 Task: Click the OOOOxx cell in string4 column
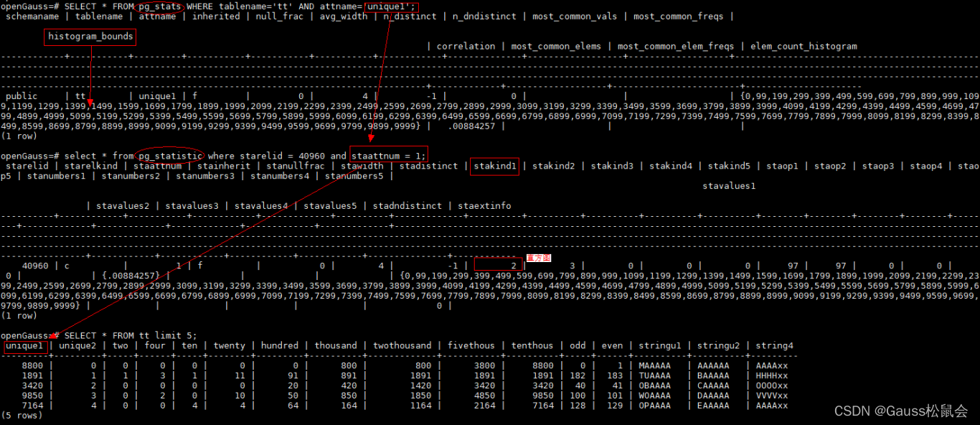tap(771, 386)
